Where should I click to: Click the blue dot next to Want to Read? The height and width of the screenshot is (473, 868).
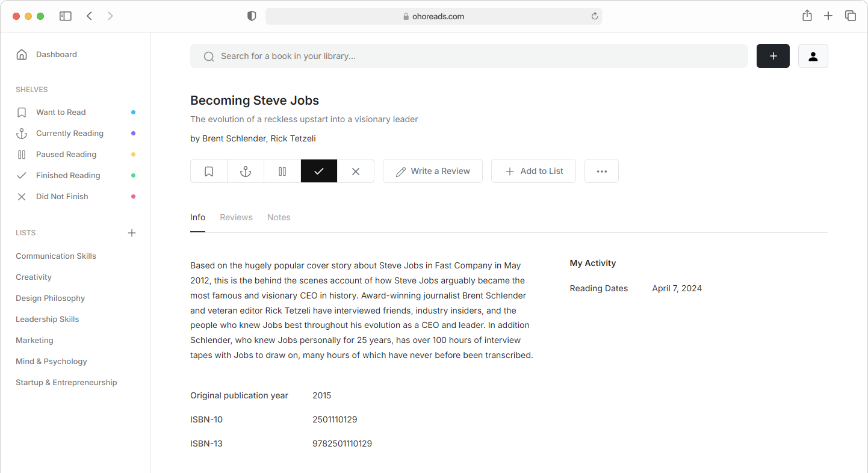(x=133, y=113)
